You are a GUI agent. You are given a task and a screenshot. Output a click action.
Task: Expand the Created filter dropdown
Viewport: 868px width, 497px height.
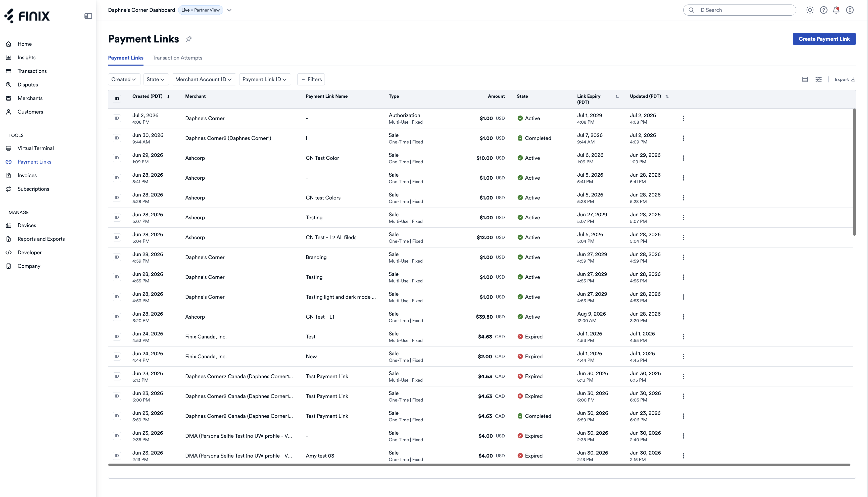(124, 80)
